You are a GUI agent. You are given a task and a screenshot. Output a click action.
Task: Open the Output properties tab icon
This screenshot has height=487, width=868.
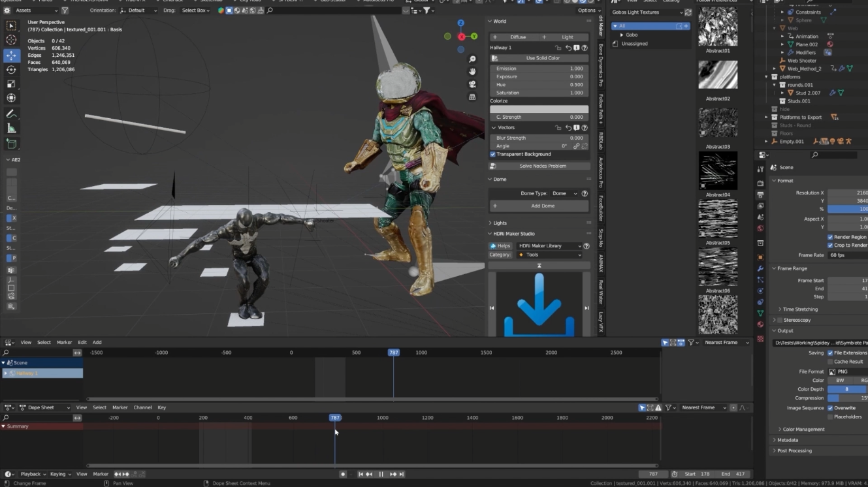point(760,195)
